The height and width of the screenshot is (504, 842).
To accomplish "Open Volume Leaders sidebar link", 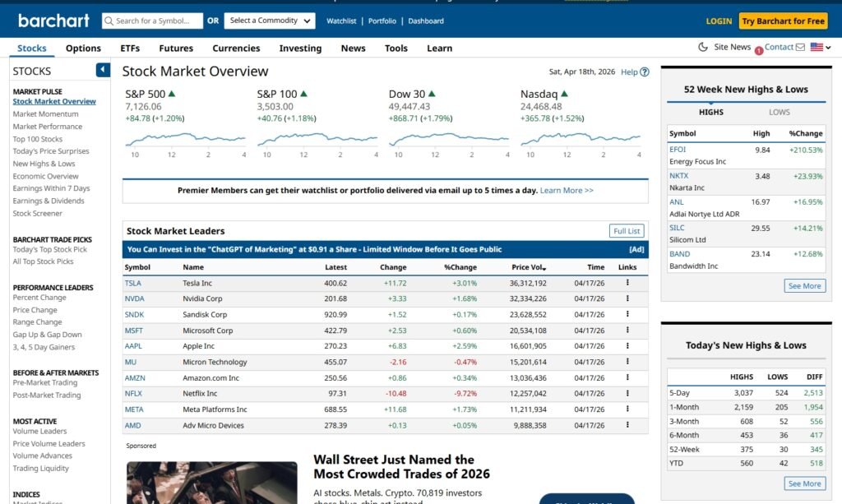I will [39, 431].
